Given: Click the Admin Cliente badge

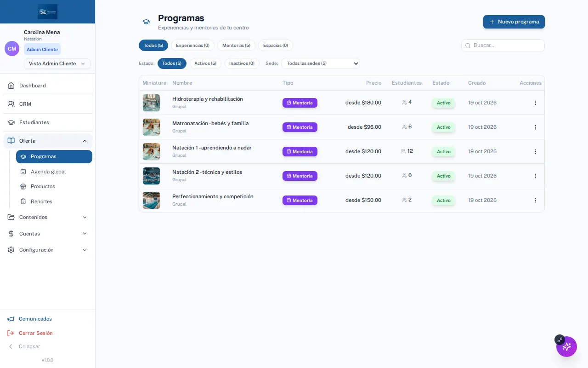Looking at the screenshot, I should pos(42,49).
